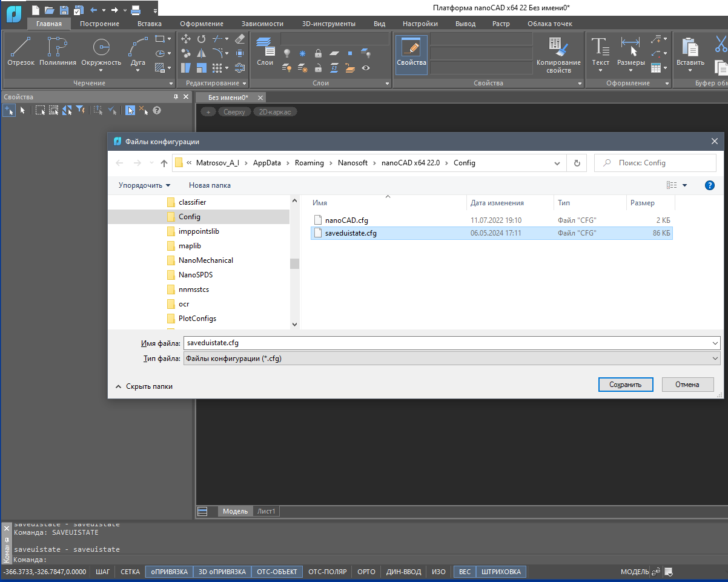Click the help question mark in the Свойства panel
This screenshot has width=728, height=582.
pyautogui.click(x=157, y=110)
